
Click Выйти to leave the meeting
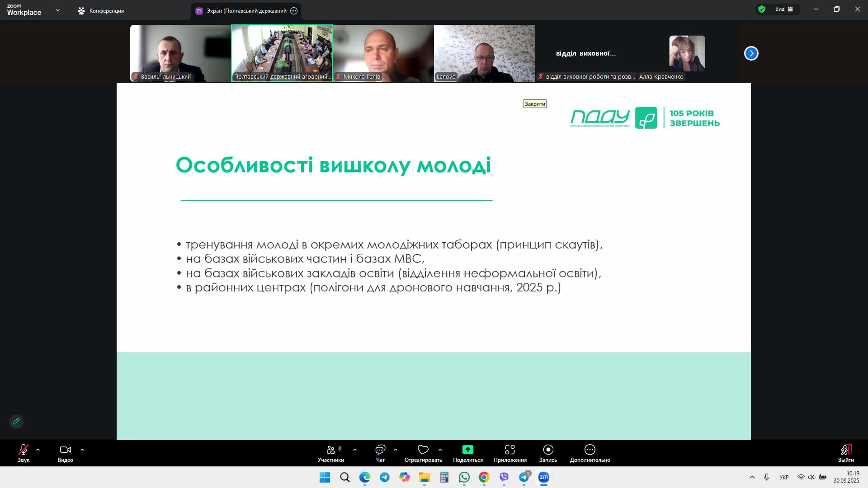tap(845, 453)
